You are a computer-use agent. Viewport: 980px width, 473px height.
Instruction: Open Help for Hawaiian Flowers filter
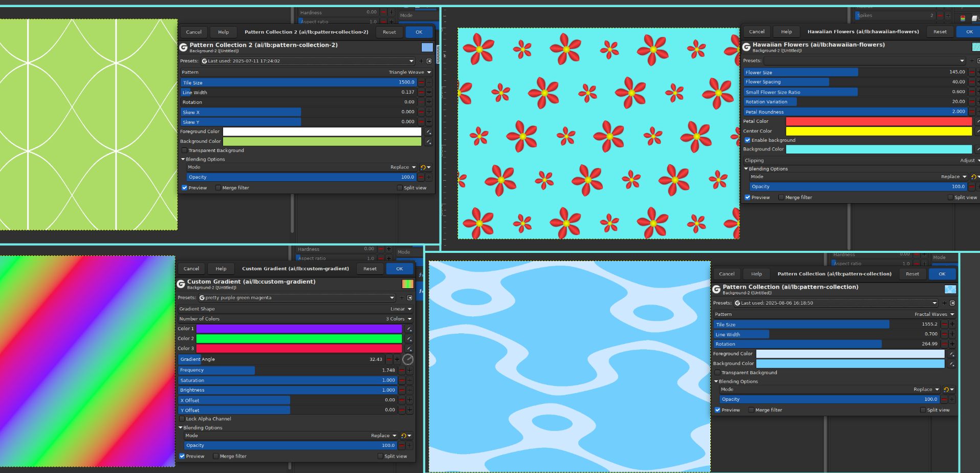pos(787,32)
